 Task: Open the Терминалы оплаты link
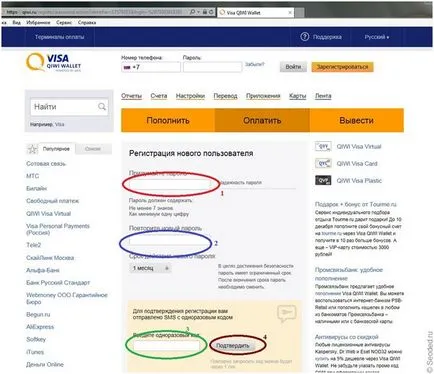tap(60, 37)
